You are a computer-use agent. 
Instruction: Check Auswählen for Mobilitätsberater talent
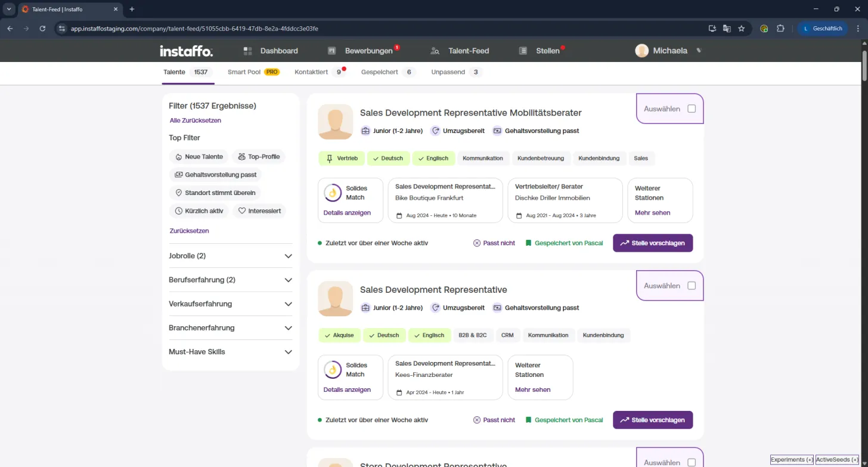[692, 109]
